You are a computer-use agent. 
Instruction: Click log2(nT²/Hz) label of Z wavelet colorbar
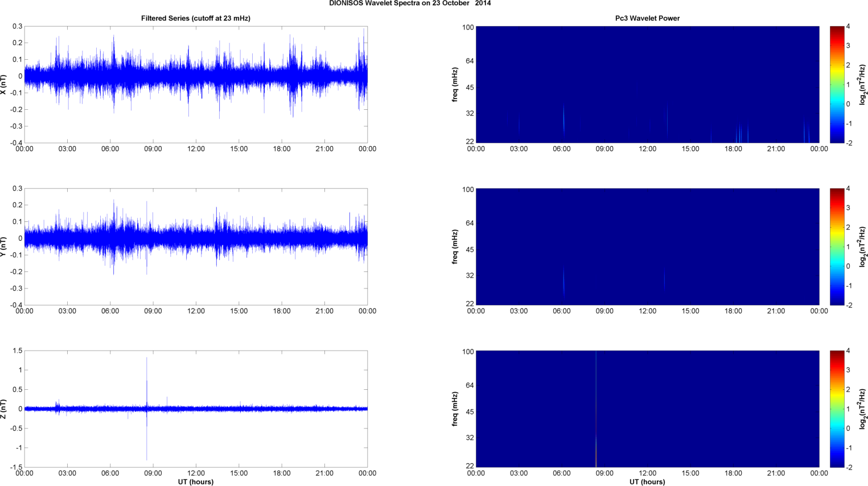(863, 409)
